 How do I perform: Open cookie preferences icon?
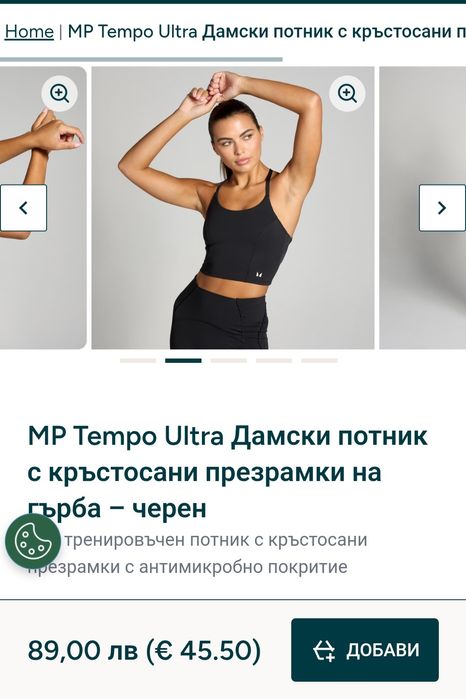pyautogui.click(x=33, y=541)
